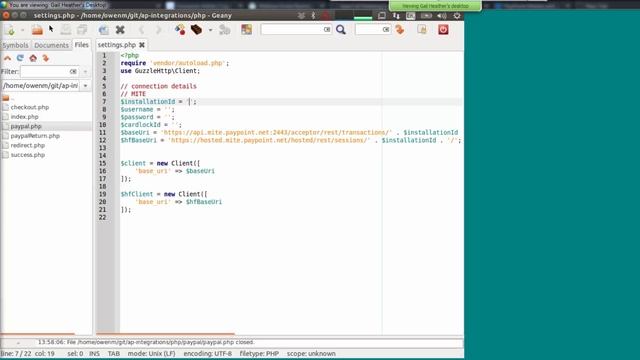
Task: Click the $hfBaseUri line in editor
Action: 291,140
